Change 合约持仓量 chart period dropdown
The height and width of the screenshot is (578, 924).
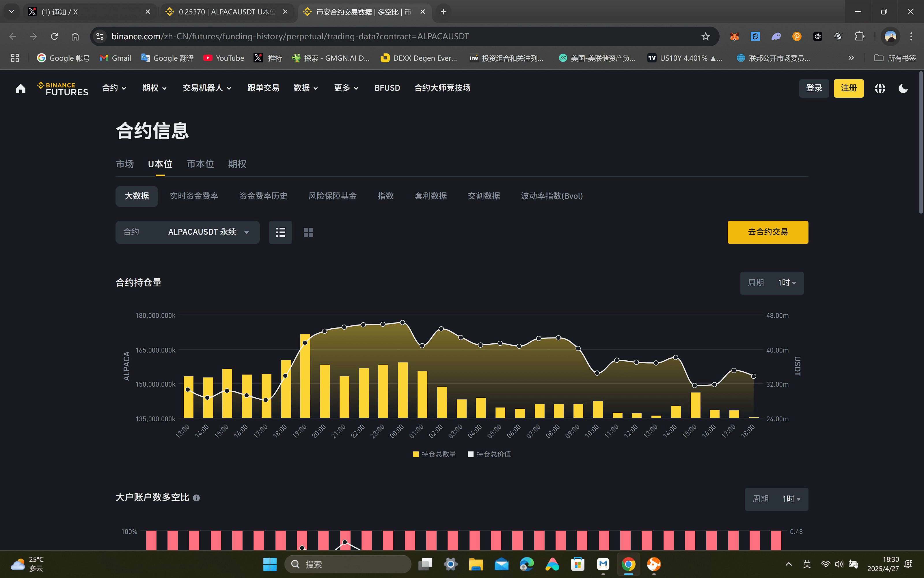[x=772, y=283]
